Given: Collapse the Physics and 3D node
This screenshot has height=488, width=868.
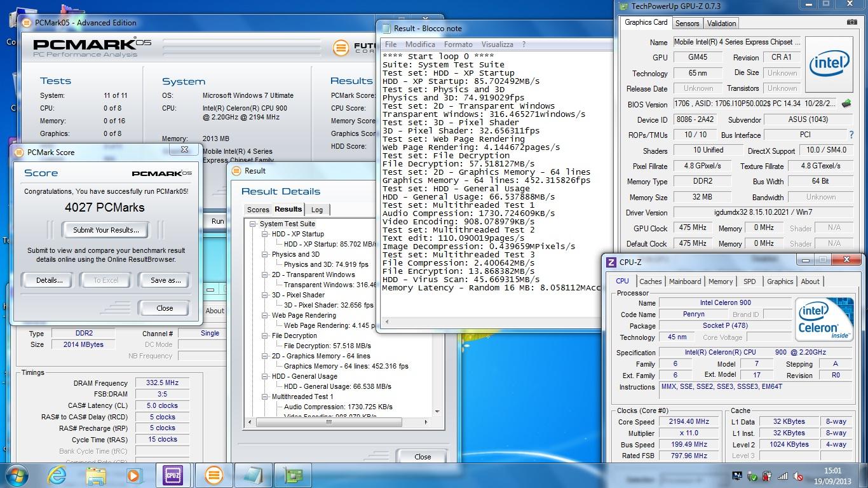Looking at the screenshot, I should coord(265,254).
